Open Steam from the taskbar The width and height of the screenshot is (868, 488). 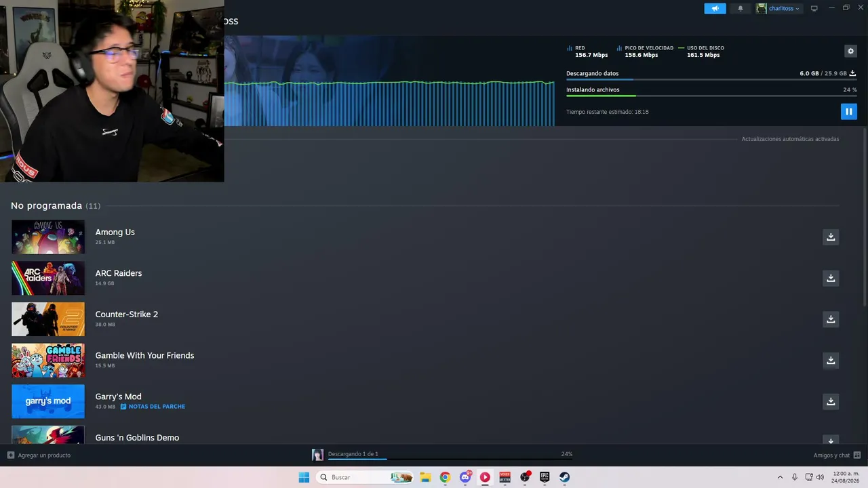point(564,477)
